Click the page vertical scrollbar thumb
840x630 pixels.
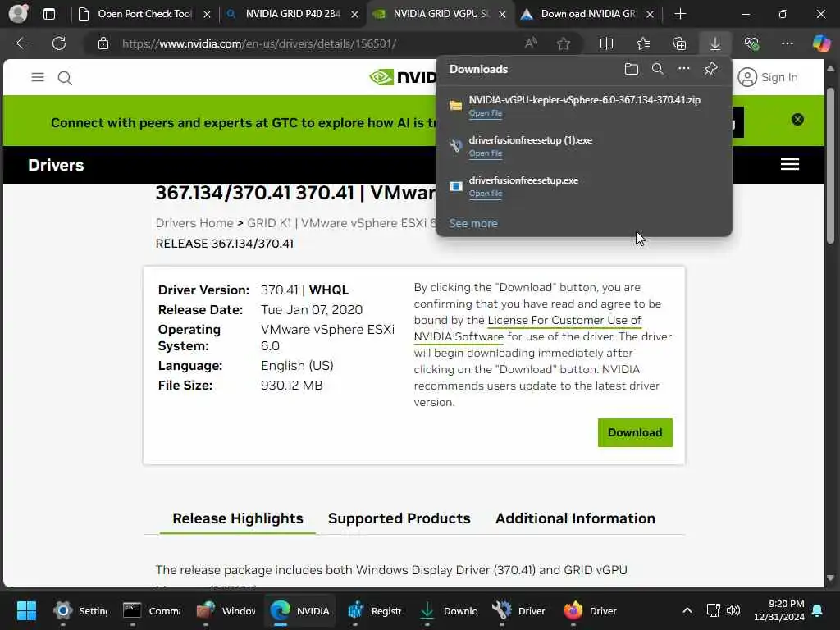tap(831, 166)
